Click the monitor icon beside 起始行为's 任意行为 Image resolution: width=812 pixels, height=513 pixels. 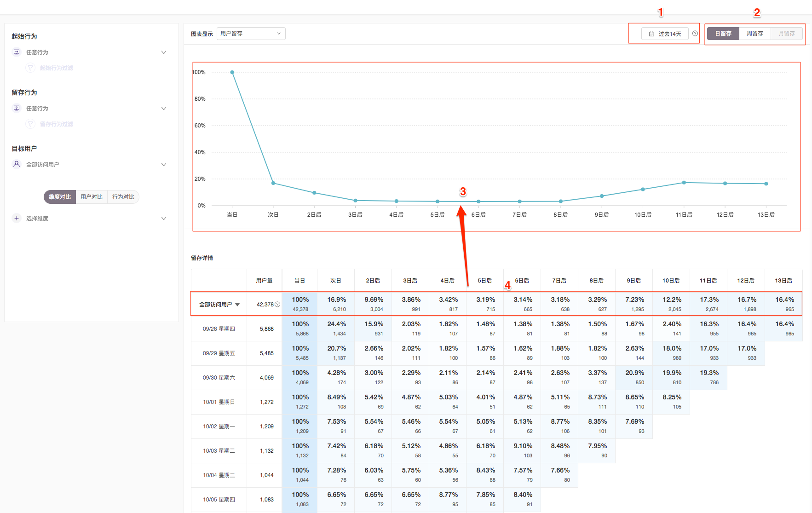point(17,52)
